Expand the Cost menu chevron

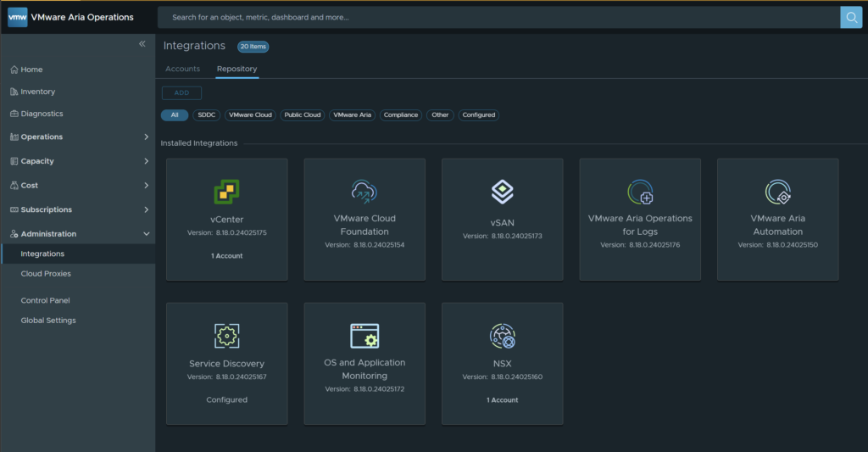tap(146, 186)
